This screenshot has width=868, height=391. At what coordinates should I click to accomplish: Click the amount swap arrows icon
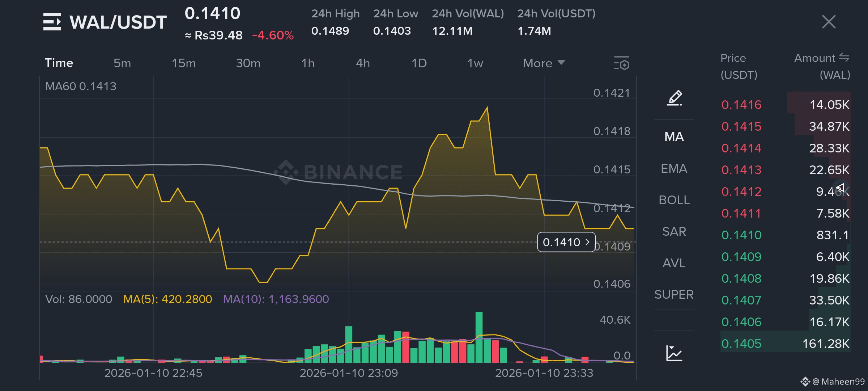pyautogui.click(x=844, y=58)
